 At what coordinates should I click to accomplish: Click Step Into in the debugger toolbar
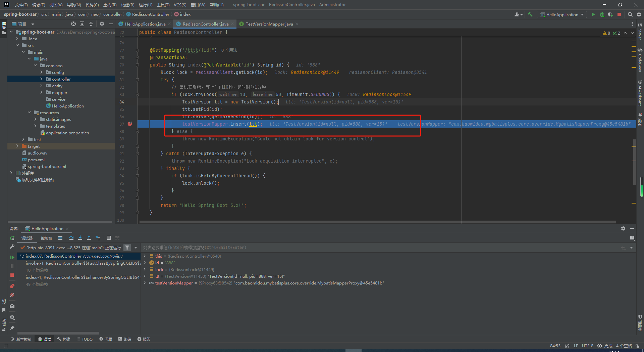click(x=80, y=238)
